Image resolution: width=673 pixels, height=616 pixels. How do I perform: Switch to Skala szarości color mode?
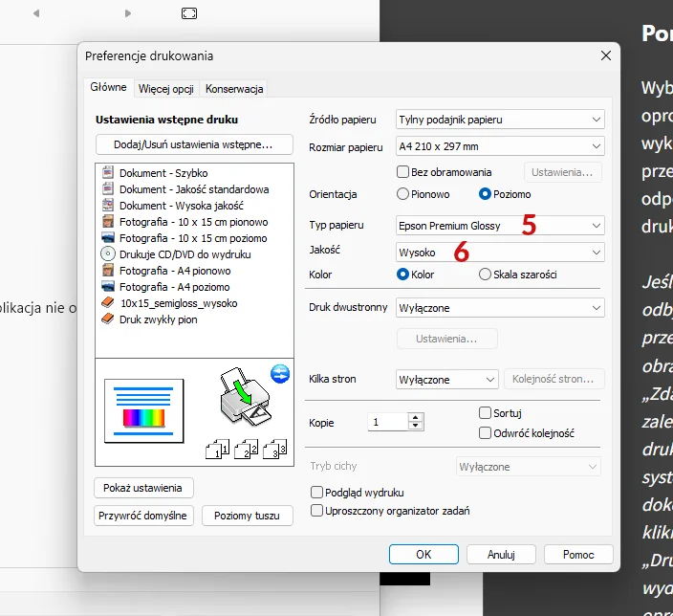coord(485,275)
